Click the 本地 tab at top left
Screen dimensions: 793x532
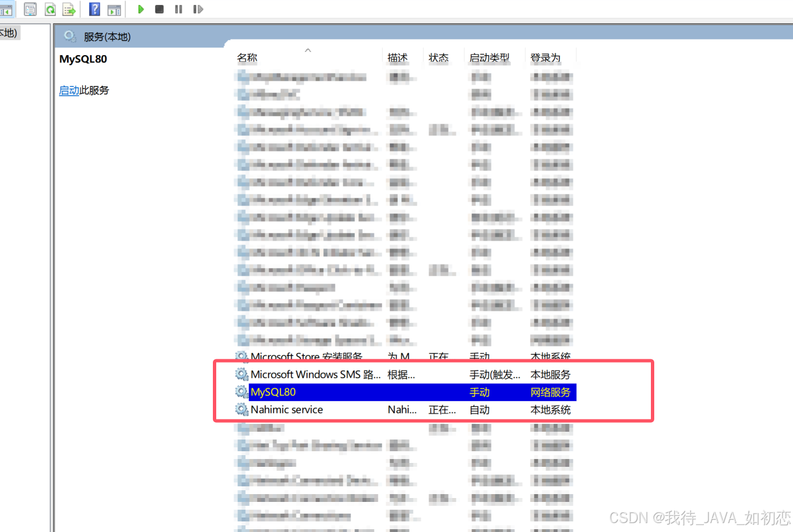[8, 32]
